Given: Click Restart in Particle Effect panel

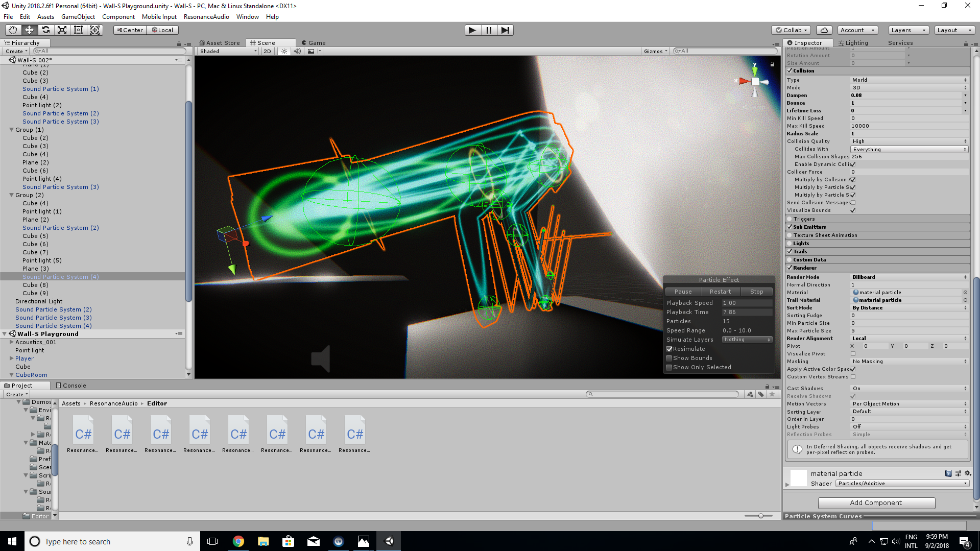Looking at the screenshot, I should (720, 292).
